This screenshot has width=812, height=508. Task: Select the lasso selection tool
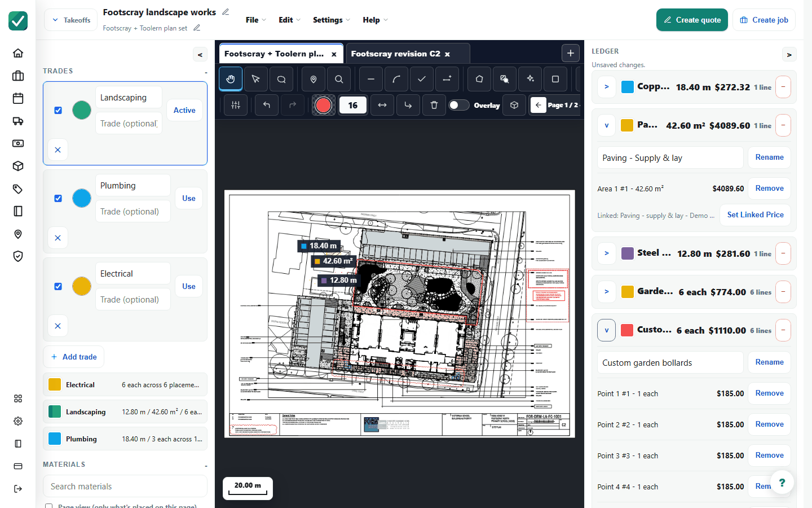281,79
